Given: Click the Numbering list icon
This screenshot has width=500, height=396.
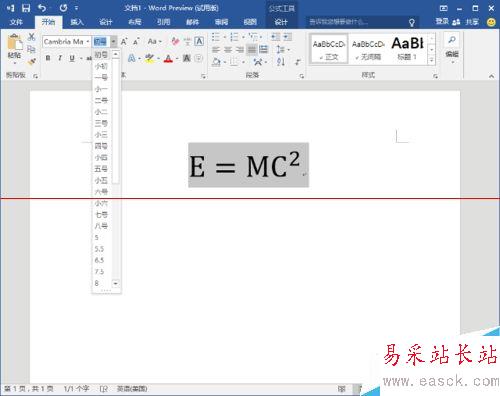Looking at the screenshot, I should (x=234, y=37).
